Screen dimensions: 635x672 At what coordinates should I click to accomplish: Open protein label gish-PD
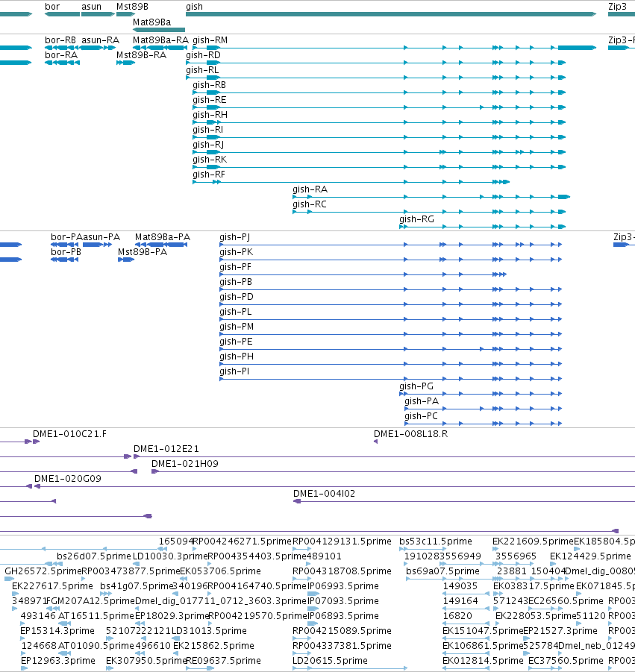pos(237,297)
